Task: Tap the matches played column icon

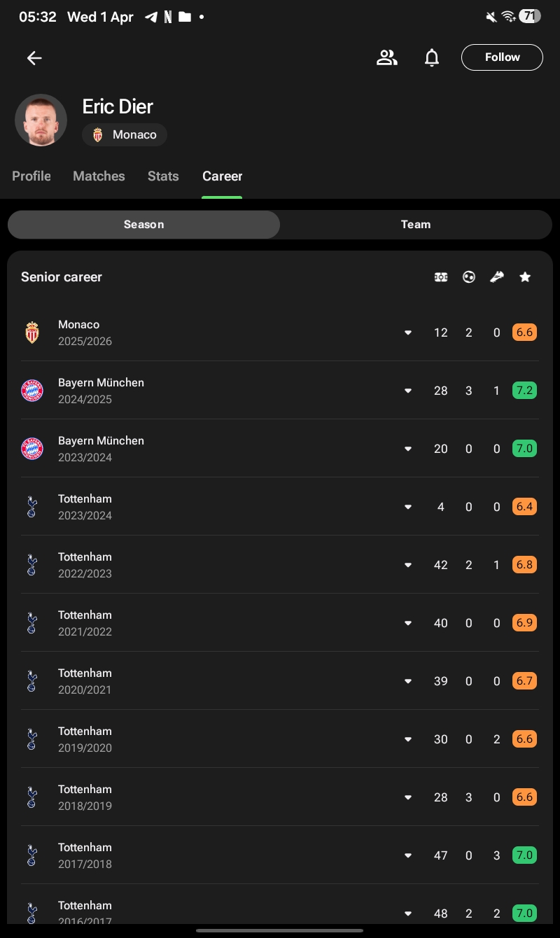Action: pos(441,277)
